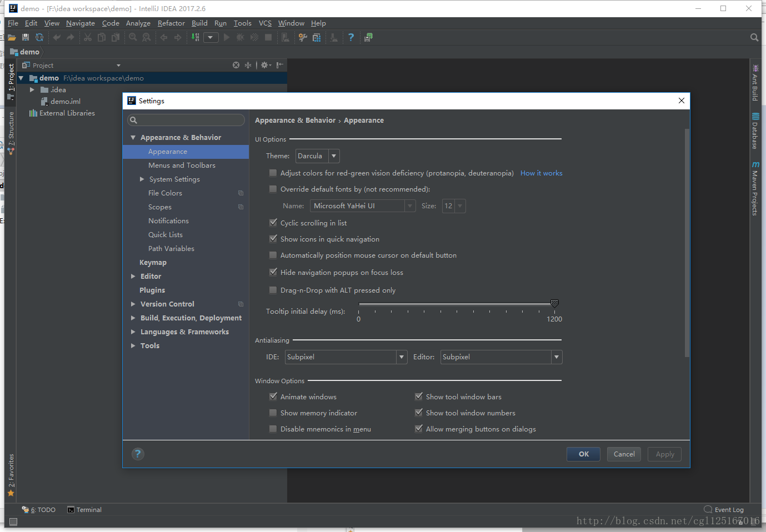Image resolution: width=766 pixels, height=532 pixels.
Task: Click the Save All toolbar icon
Action: 26,37
